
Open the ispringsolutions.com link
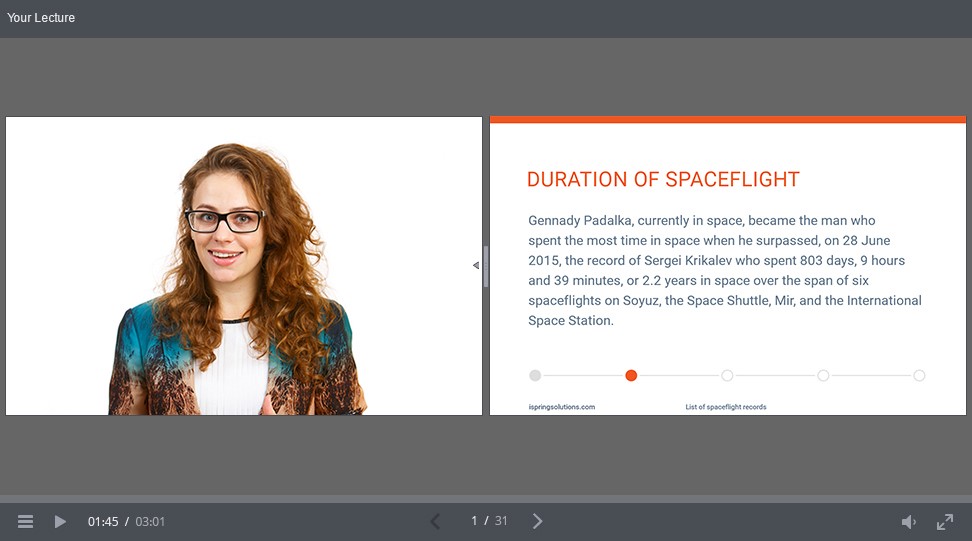point(561,407)
